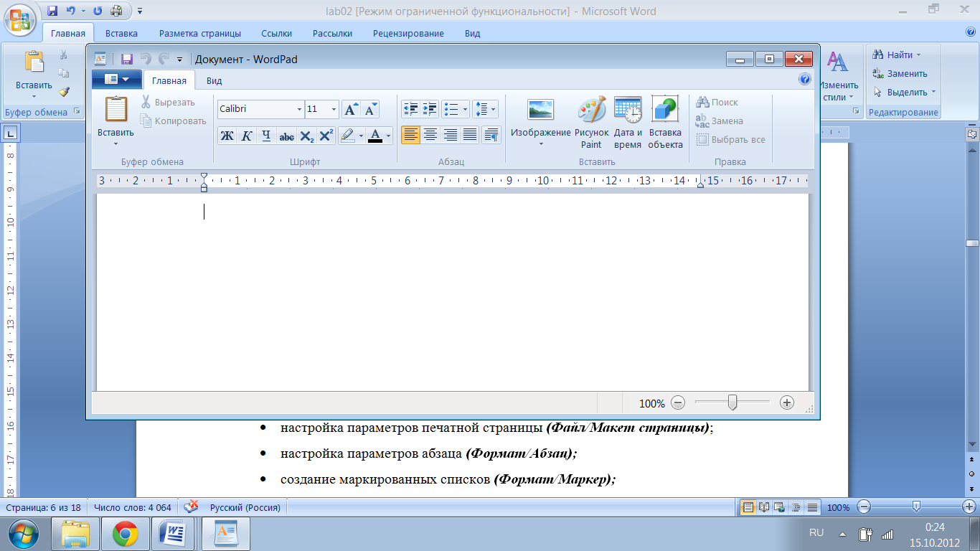Click Выбрать все (Select all) in WordPad
This screenshot has height=551, width=980.
tap(731, 139)
